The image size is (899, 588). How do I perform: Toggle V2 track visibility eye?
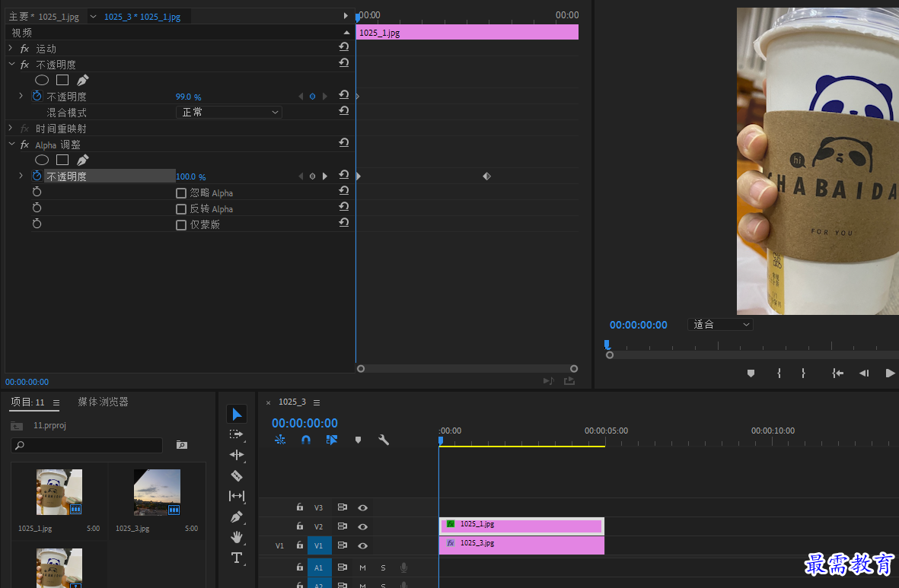363,526
